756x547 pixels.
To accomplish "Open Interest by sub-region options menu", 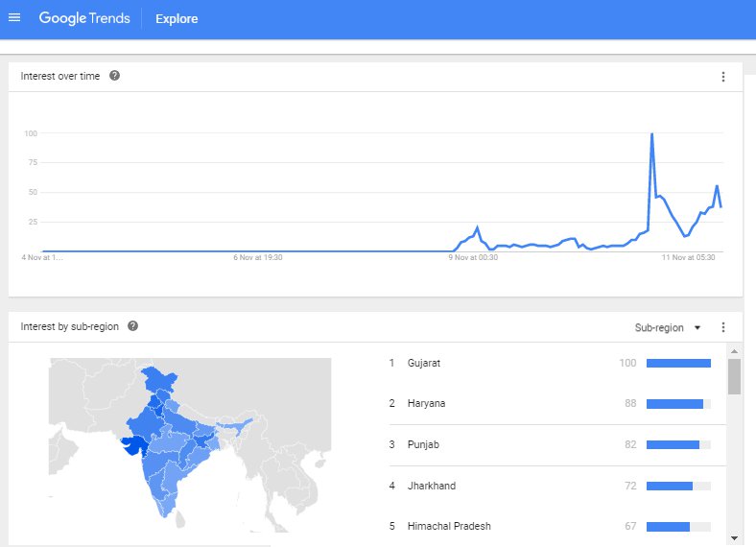I will [x=722, y=327].
